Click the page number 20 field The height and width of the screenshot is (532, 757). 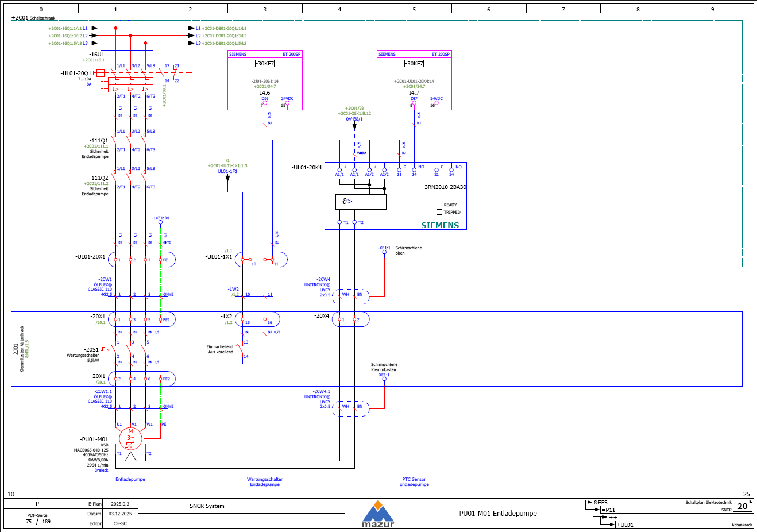(x=742, y=506)
